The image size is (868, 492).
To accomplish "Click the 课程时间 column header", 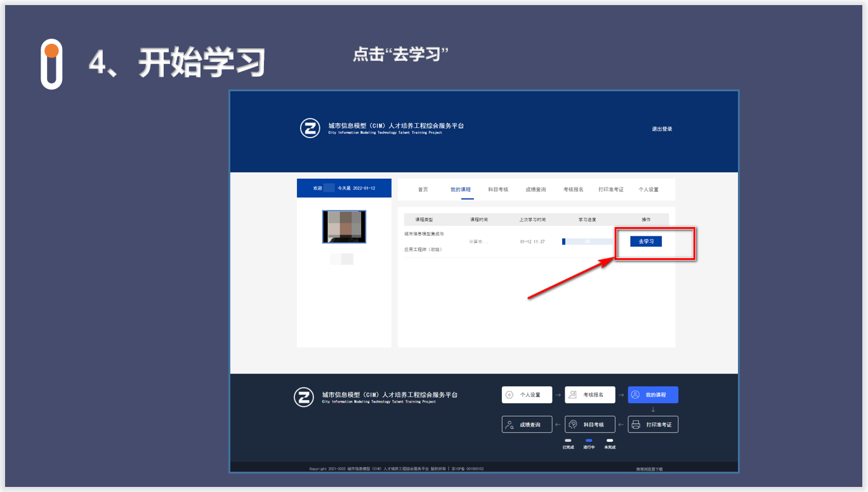I will (x=479, y=219).
